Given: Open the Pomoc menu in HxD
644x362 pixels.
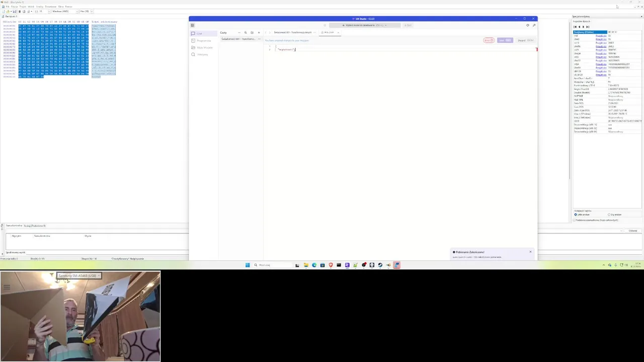Looking at the screenshot, I should (x=68, y=7).
